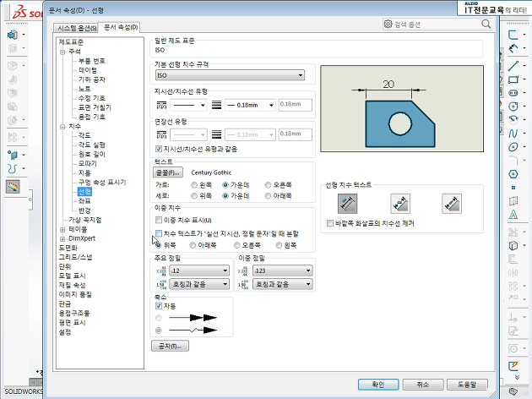Select the Circle sketch tool in right toolbar
The height and width of the screenshot is (399, 532).
pos(513,107)
